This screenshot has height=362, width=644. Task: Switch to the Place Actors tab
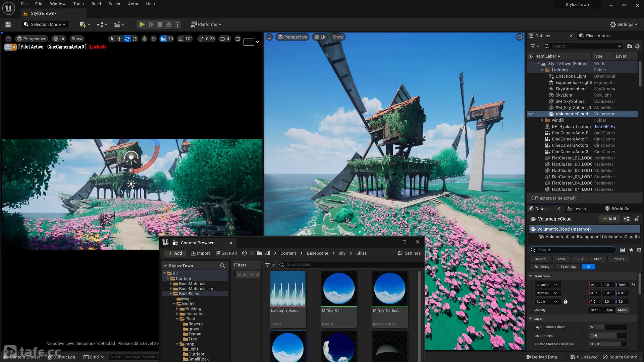click(595, 36)
